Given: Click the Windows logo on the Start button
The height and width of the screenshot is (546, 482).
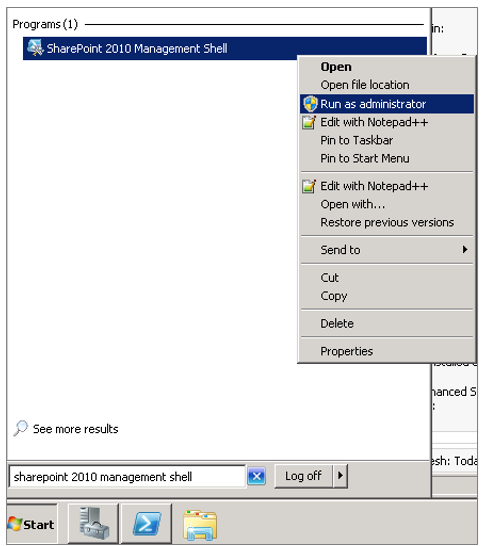Looking at the screenshot, I should [15, 524].
